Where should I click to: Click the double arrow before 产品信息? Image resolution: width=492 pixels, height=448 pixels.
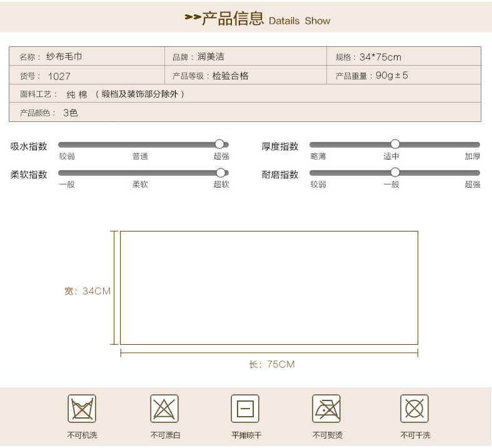(x=193, y=17)
